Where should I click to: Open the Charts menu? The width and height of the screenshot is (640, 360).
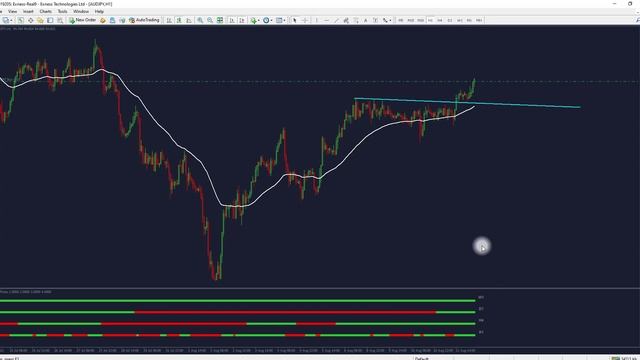coord(45,11)
